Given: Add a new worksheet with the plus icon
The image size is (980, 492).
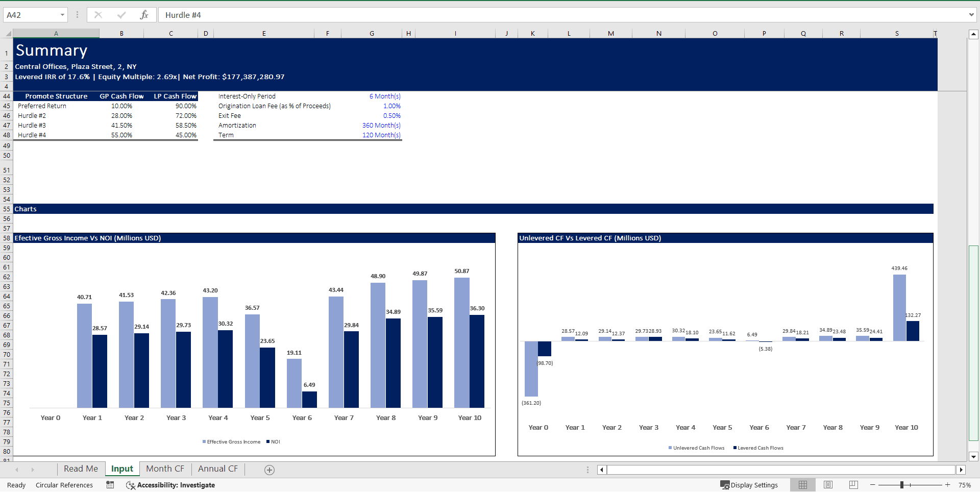Looking at the screenshot, I should [x=269, y=470].
